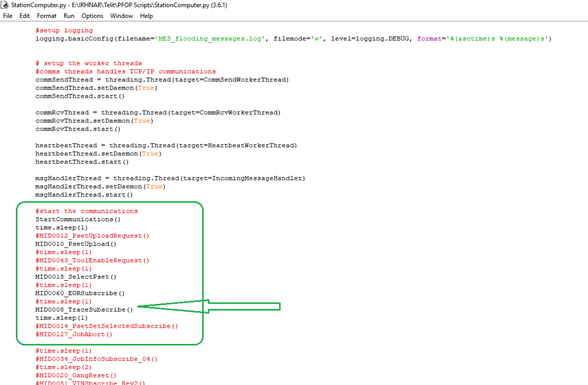The width and height of the screenshot is (588, 385).
Task: Open the Edit menu
Action: 24,16
